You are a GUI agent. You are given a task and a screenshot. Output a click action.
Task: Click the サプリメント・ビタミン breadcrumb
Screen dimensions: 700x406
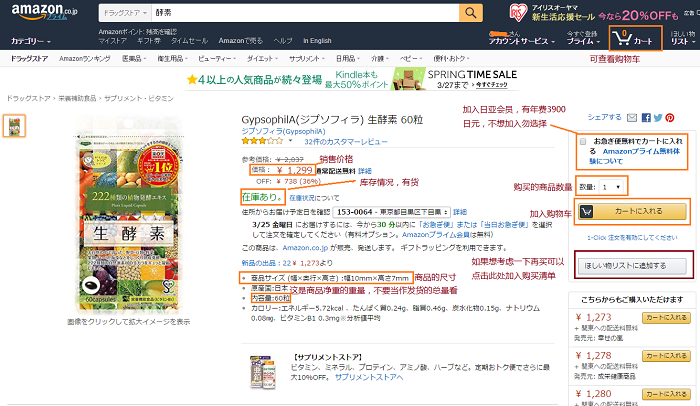[x=139, y=98]
